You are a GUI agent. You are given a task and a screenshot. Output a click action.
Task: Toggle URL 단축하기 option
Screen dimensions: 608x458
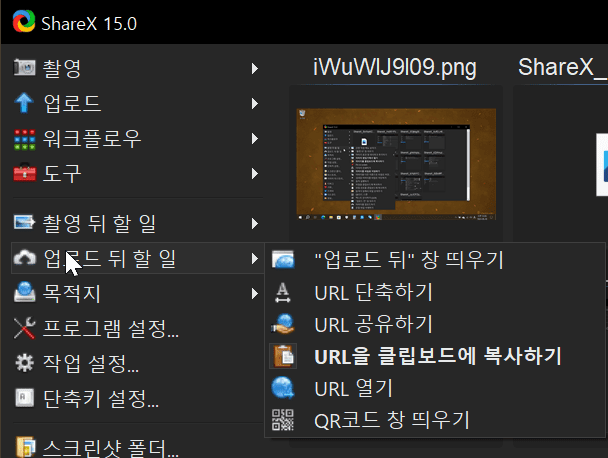(435, 292)
